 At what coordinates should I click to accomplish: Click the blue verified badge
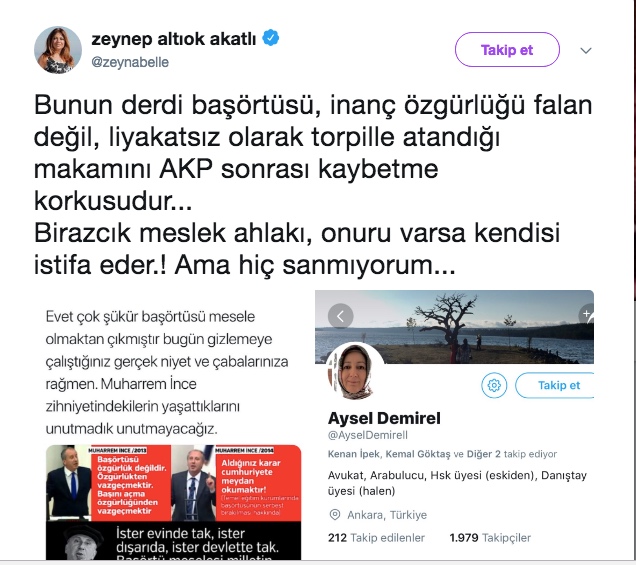point(271,38)
